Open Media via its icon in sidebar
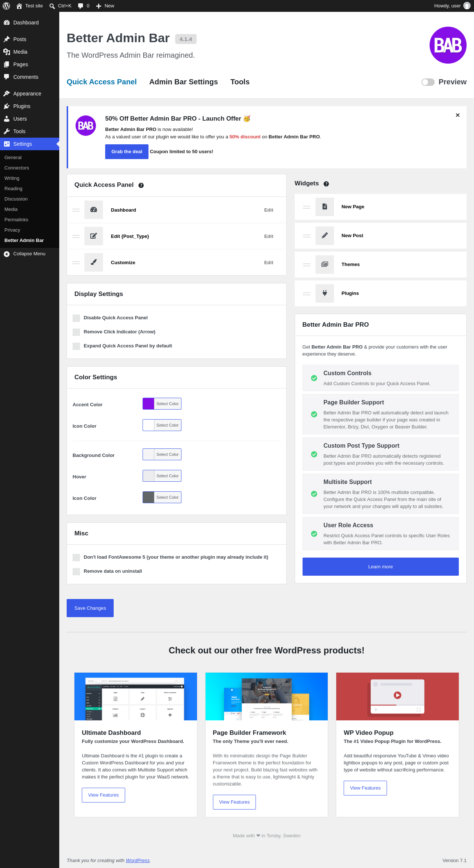474x868 pixels. [7, 52]
